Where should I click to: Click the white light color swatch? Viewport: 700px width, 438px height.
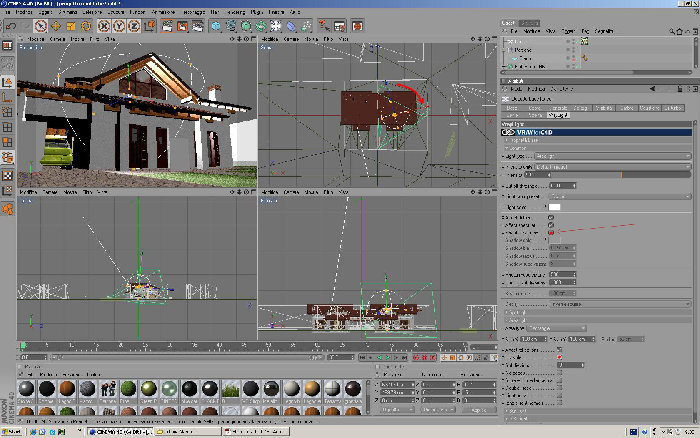pos(554,207)
